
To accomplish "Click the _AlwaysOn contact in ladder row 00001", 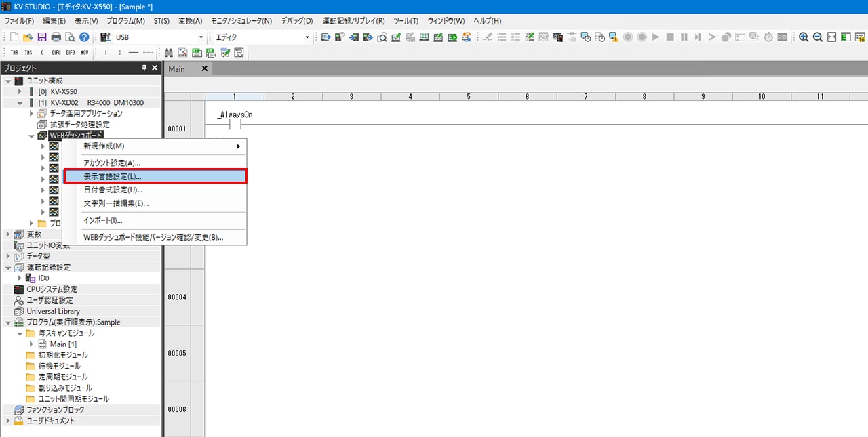I will (x=235, y=125).
